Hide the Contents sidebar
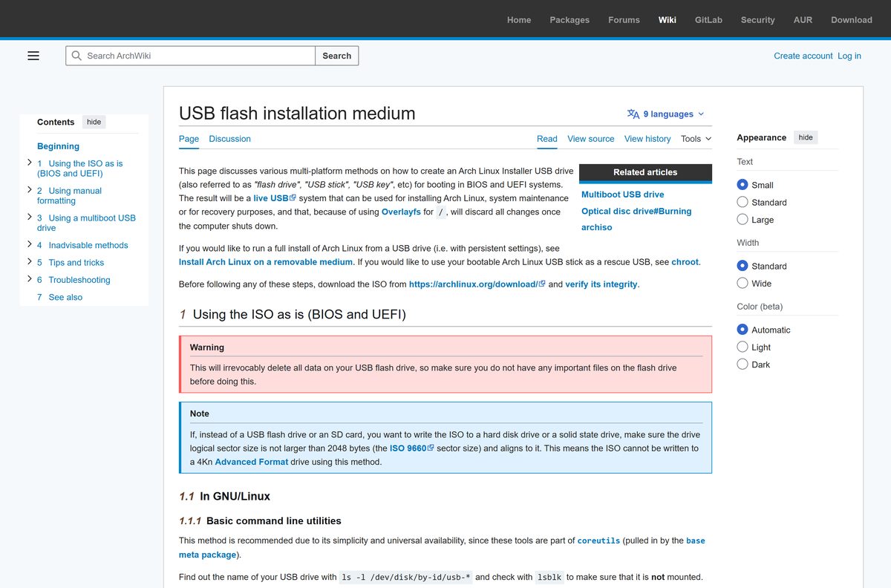Image resolution: width=891 pixels, height=588 pixels. coord(94,122)
